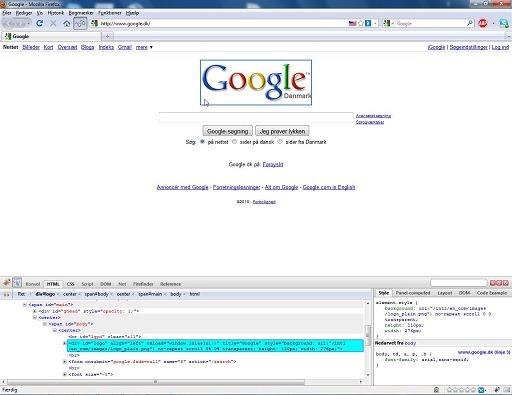Screen dimensions: 512x395
Task: Click the search magnifier icon
Action: coord(470,23)
